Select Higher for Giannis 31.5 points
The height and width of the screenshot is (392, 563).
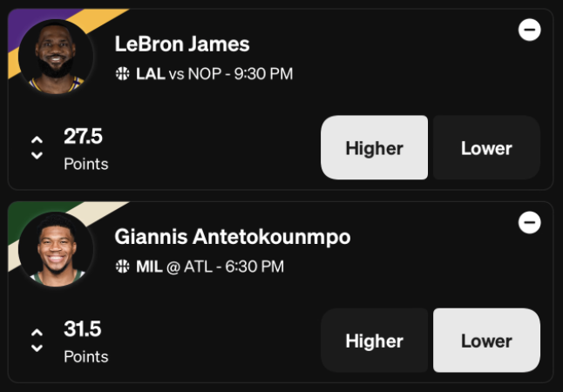(x=374, y=341)
